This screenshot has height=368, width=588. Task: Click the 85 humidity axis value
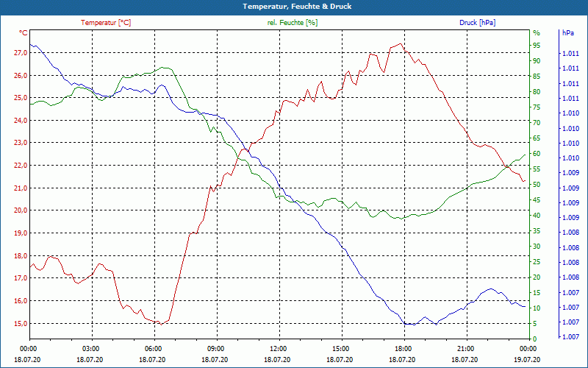tap(537, 77)
